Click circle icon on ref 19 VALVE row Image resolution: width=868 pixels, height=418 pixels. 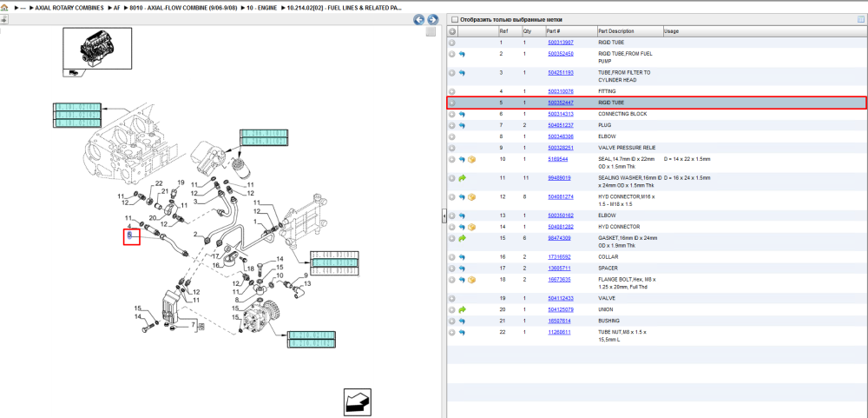coord(451,298)
